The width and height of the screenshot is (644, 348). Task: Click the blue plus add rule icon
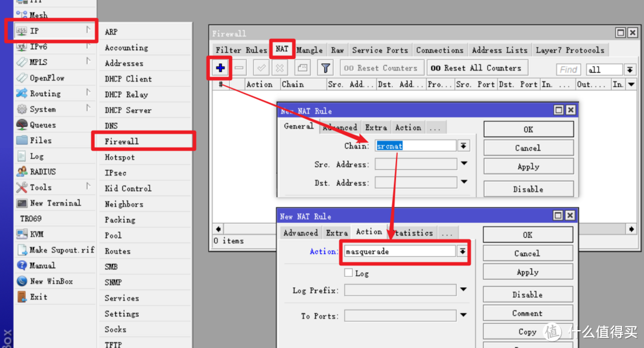pos(220,68)
